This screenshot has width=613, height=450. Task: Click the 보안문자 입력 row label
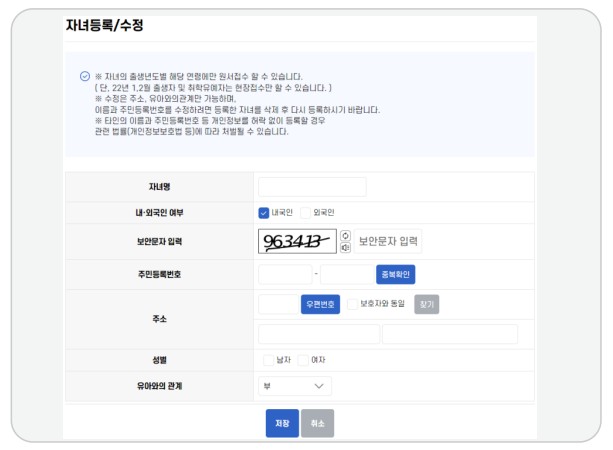(160, 241)
